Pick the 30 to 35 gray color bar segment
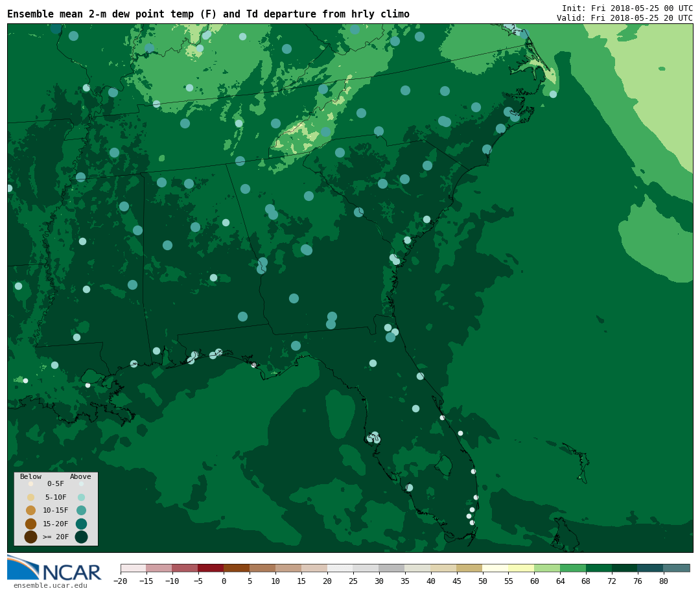Screen dimensions: 700x593 392,568
